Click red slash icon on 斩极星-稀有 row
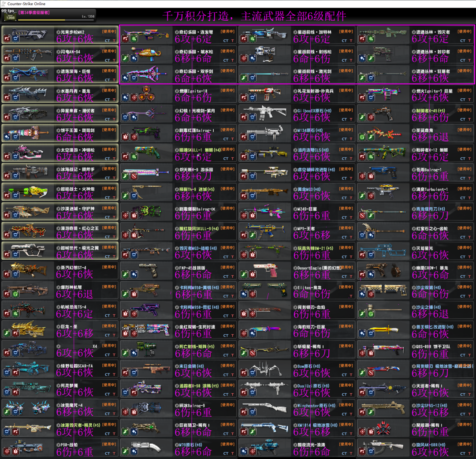Image resolution: width=476 pixels, height=459 pixels. coord(252,353)
